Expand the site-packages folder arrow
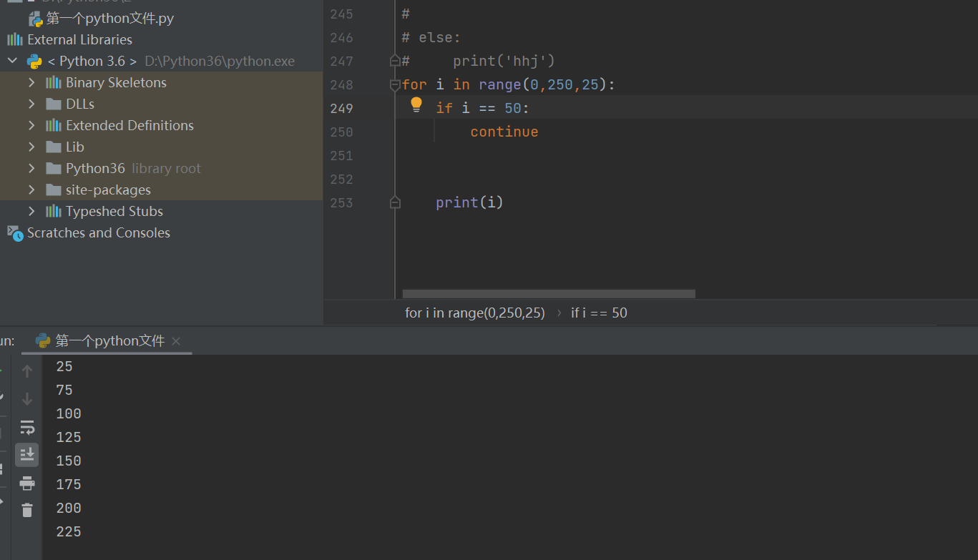 (x=31, y=190)
